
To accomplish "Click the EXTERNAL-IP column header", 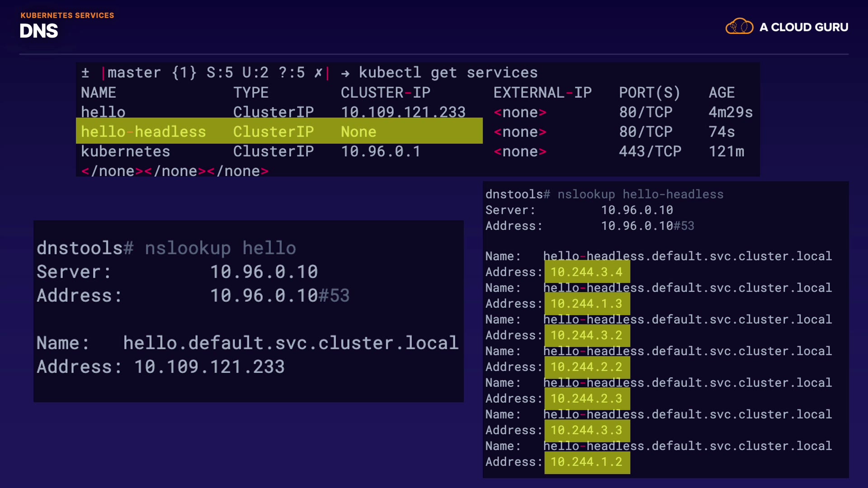I will point(542,93).
